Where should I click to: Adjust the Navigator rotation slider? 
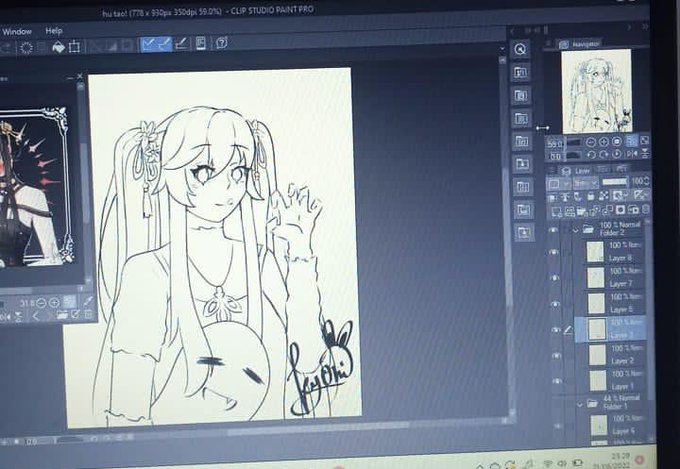(x=574, y=154)
